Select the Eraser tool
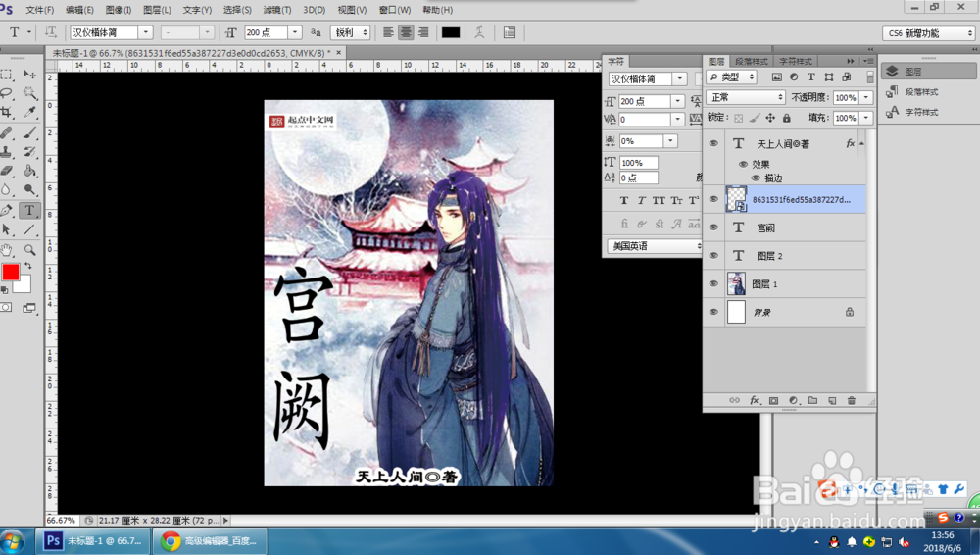The height and width of the screenshot is (555, 980). pos(7,171)
